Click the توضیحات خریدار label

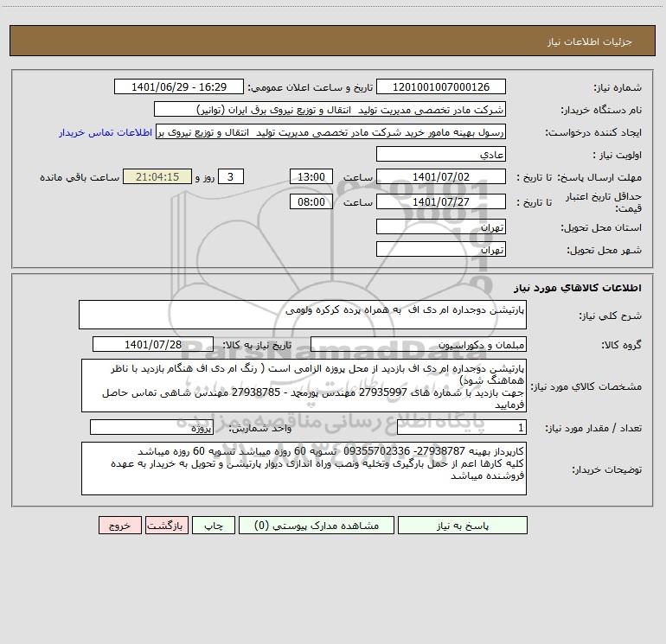click(607, 469)
